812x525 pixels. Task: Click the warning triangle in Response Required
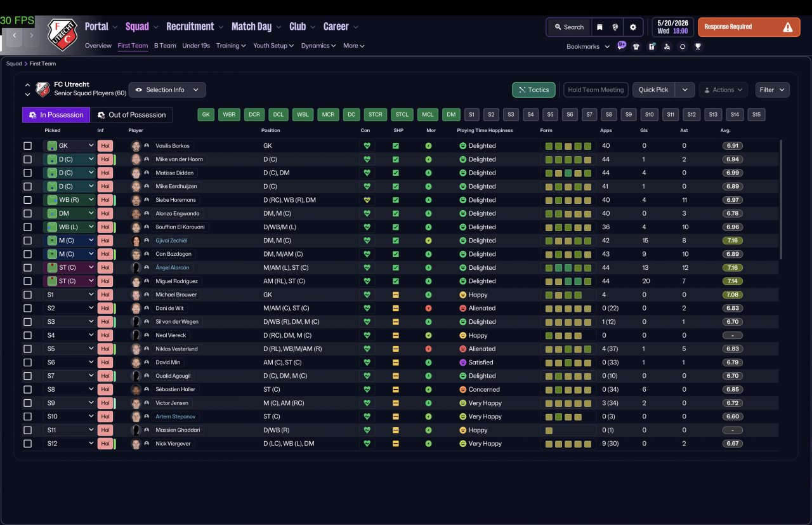tap(788, 27)
